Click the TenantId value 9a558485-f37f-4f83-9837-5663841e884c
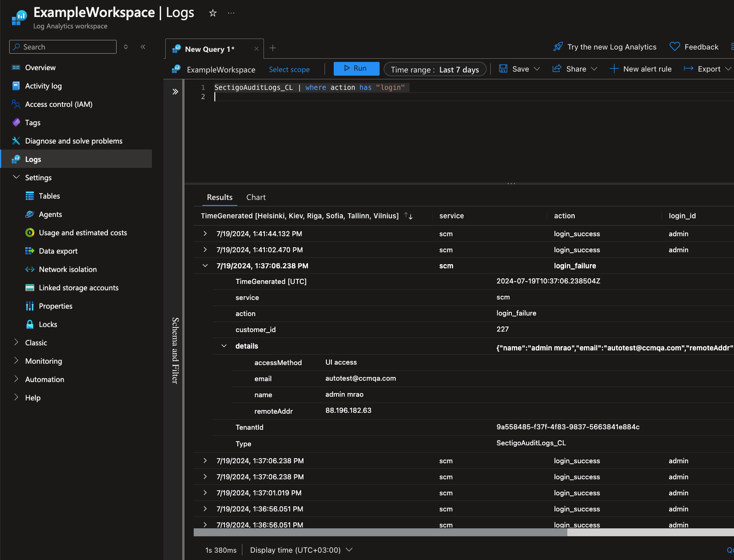Image resolution: width=734 pixels, height=560 pixels. (568, 427)
